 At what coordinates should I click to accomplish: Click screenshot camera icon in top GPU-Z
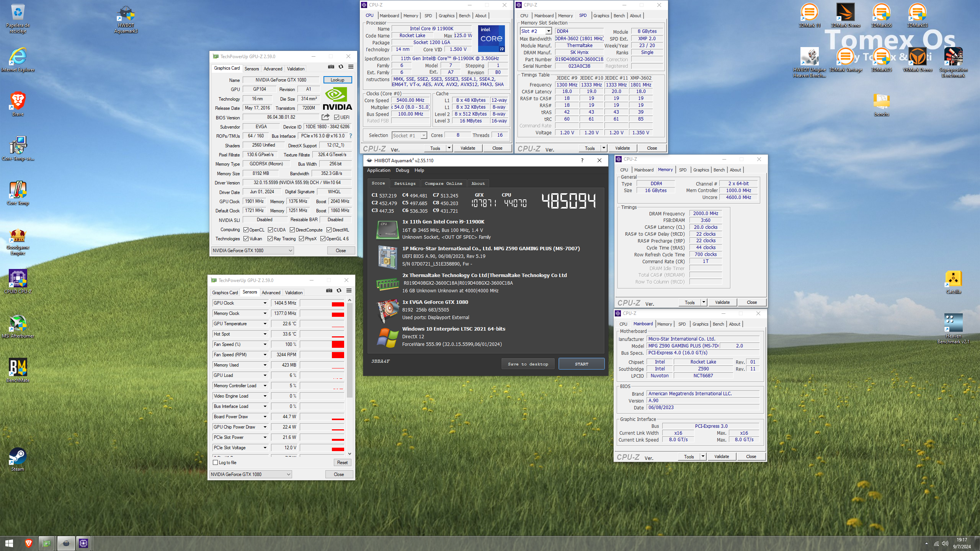click(x=331, y=67)
